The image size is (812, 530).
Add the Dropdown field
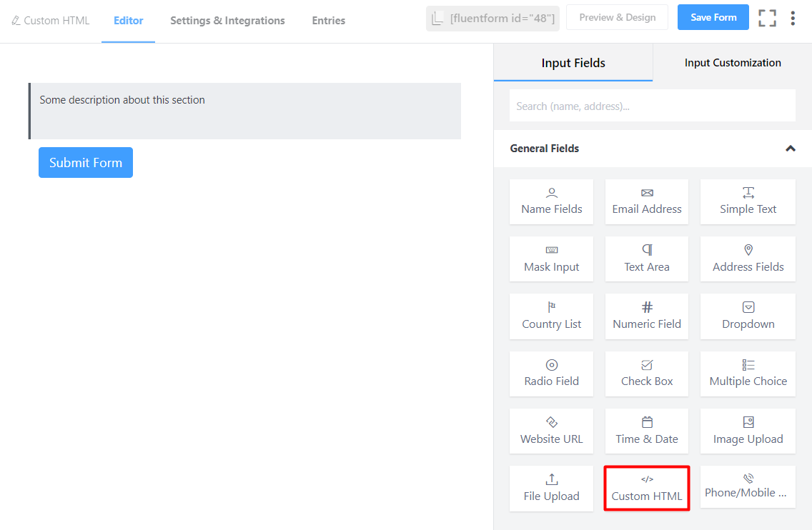[x=748, y=316]
